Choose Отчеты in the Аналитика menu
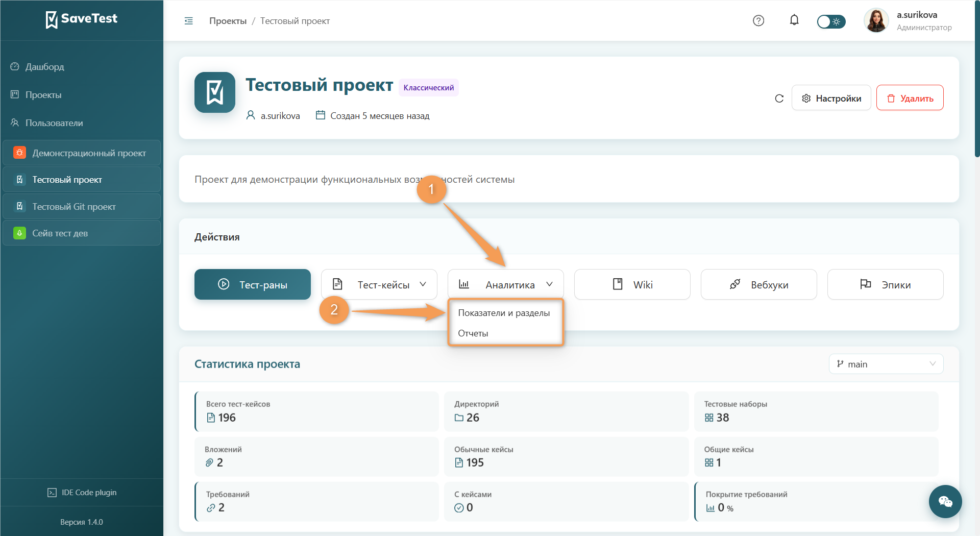980x536 pixels. (473, 333)
